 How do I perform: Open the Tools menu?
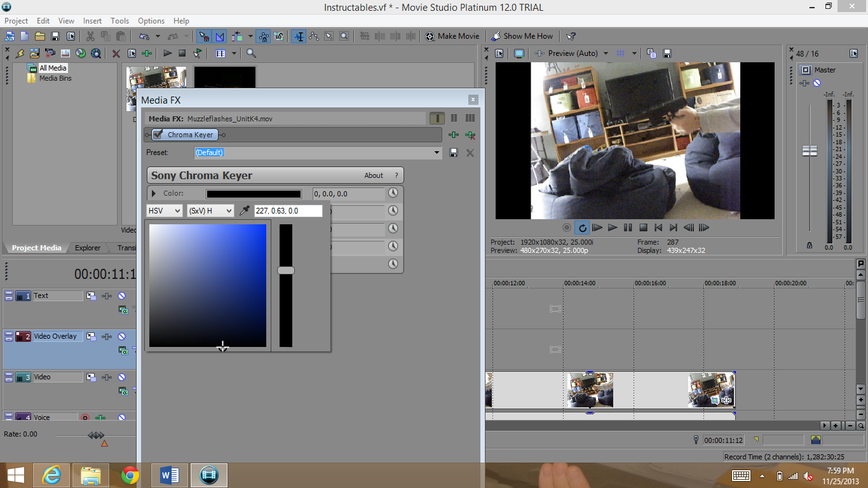point(119,21)
